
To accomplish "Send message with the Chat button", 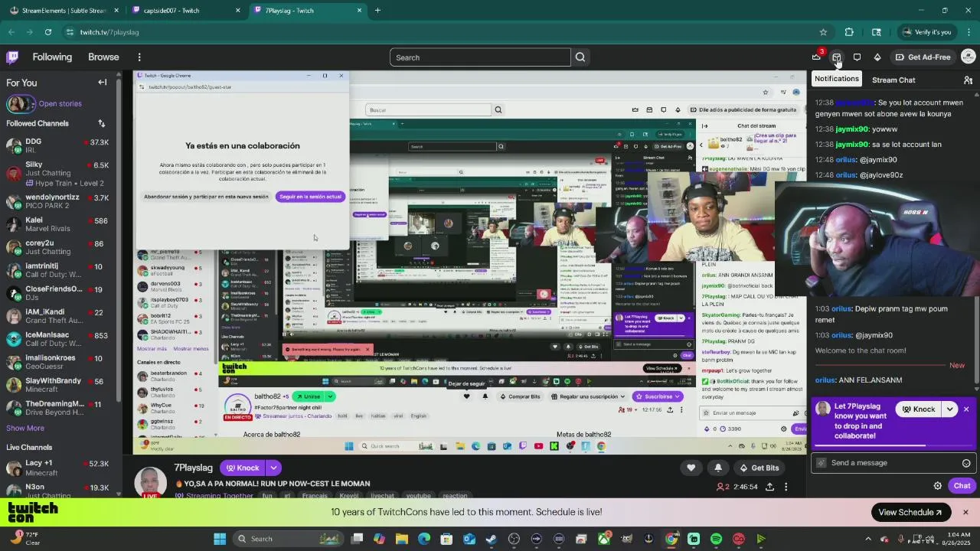I will click(962, 486).
